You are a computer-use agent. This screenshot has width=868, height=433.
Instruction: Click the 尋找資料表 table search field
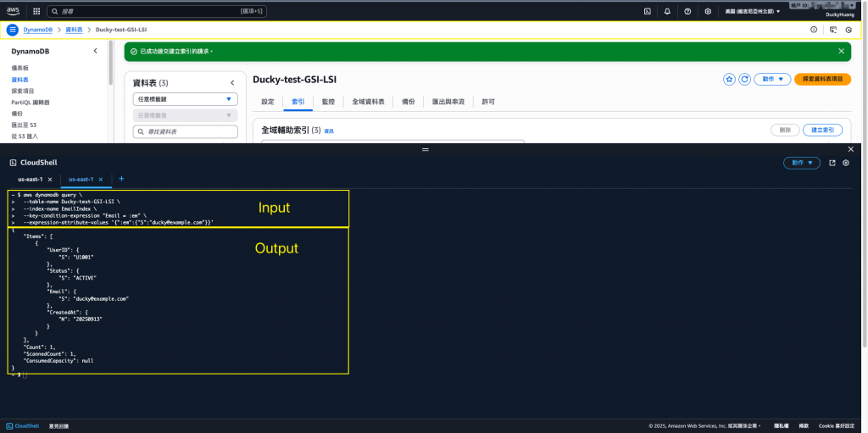[186, 132]
